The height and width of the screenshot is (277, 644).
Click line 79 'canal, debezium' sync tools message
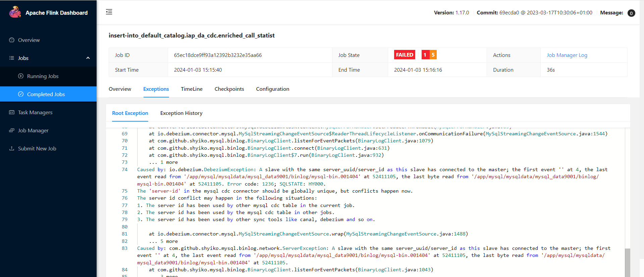pos(256,219)
